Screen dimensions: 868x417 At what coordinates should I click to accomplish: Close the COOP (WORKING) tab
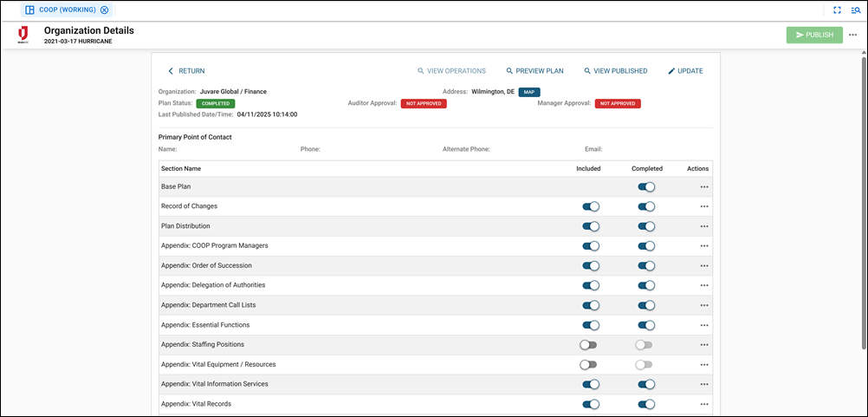point(105,10)
